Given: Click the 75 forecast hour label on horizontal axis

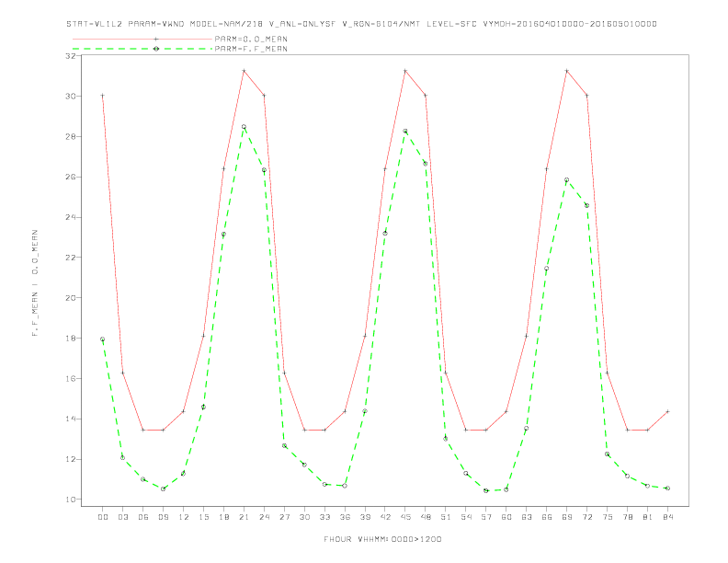Looking at the screenshot, I should 608,517.
